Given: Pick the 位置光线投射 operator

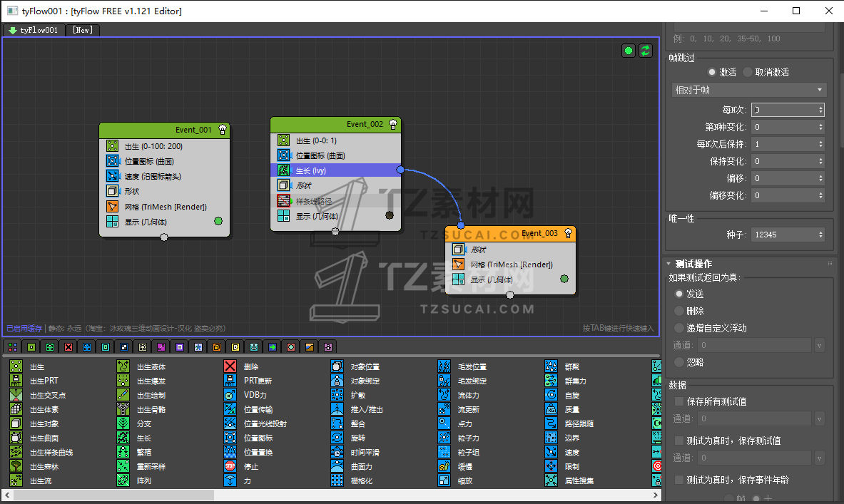Looking at the screenshot, I should pos(255,424).
